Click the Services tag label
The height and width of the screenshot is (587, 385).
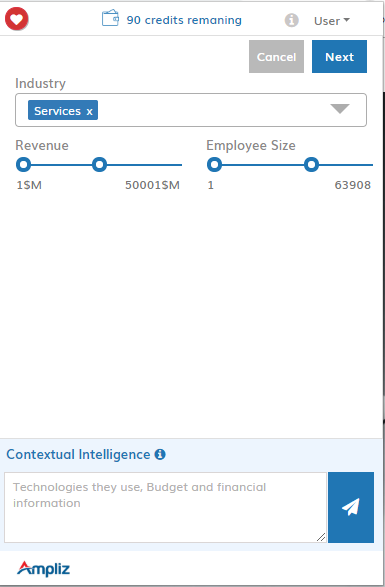[x=57, y=111]
